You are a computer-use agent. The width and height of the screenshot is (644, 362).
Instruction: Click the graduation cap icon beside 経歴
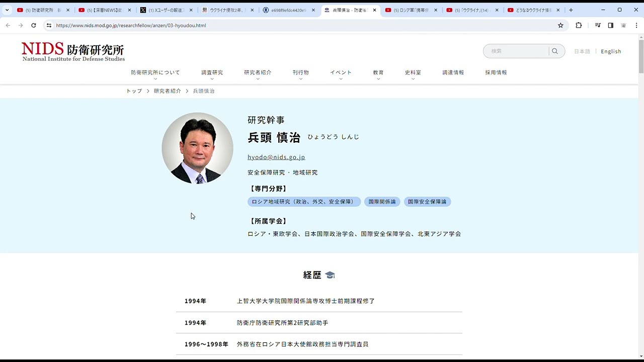click(330, 275)
